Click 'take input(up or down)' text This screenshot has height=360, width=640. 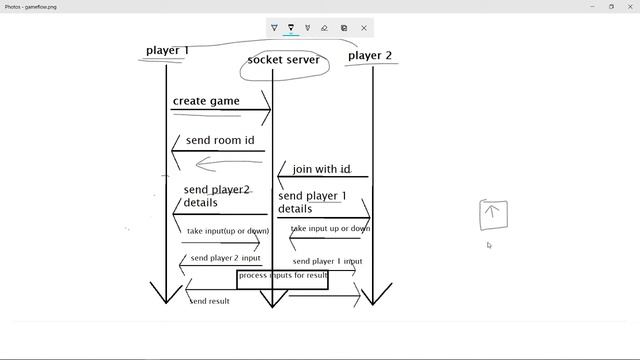click(x=228, y=231)
